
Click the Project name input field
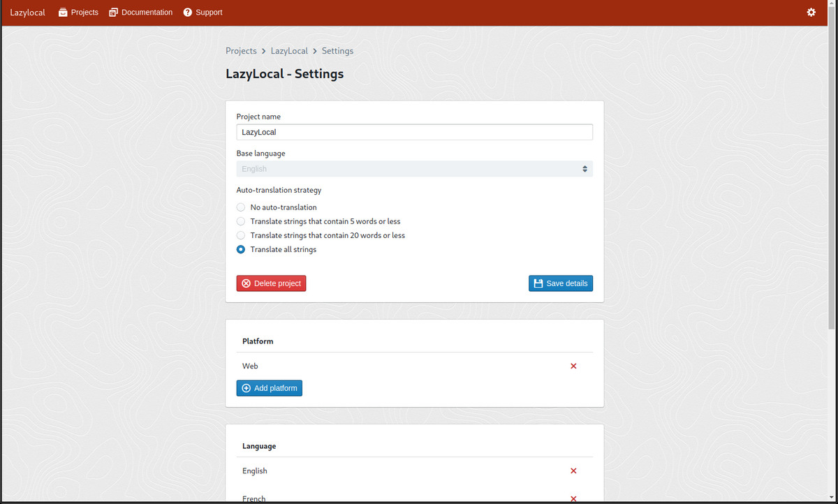point(414,132)
